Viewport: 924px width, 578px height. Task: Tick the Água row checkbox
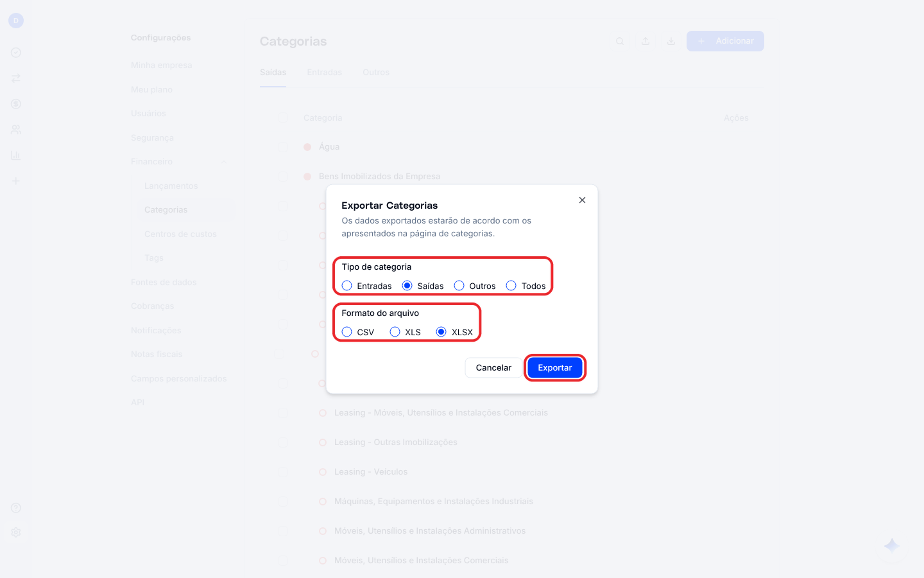click(283, 147)
